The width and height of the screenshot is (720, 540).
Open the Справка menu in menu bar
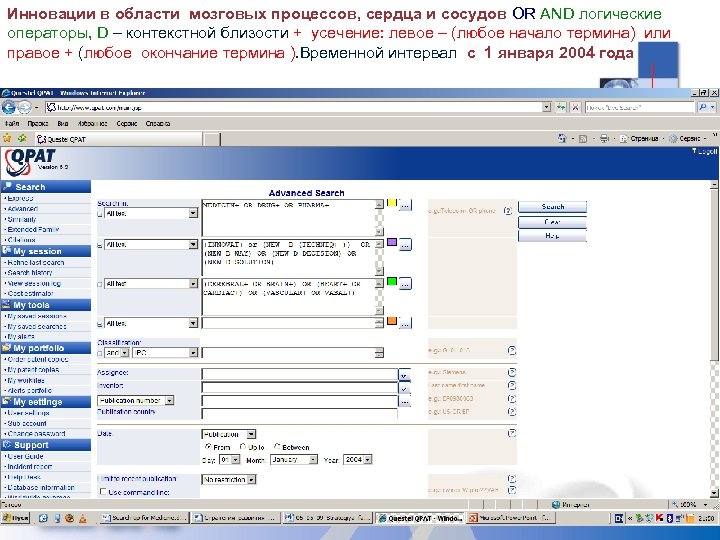[x=158, y=124]
